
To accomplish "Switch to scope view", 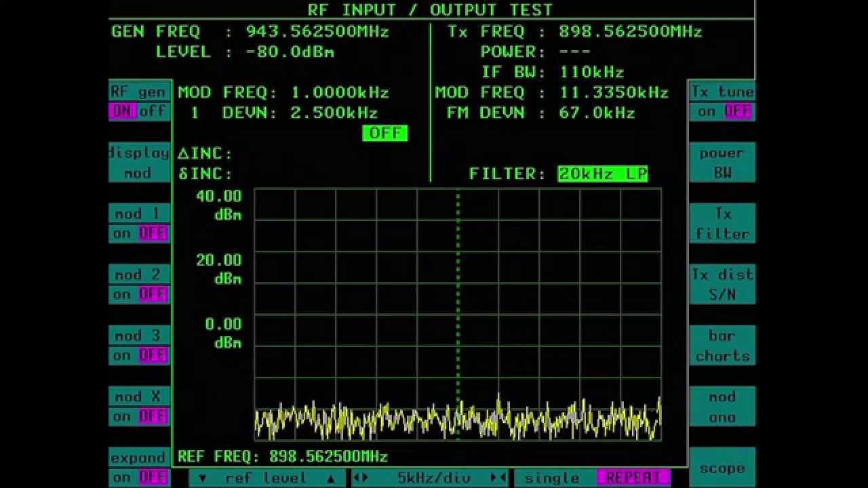I will (x=722, y=468).
